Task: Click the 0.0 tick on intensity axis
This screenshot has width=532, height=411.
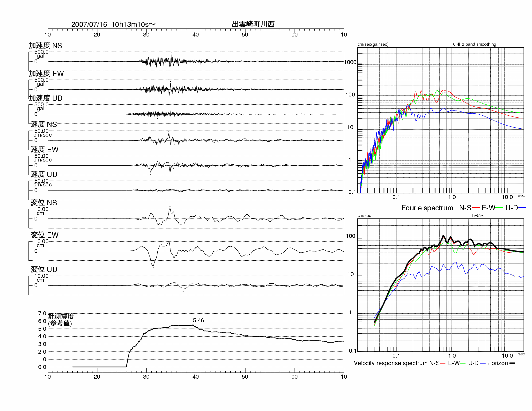Action: [x=42, y=367]
